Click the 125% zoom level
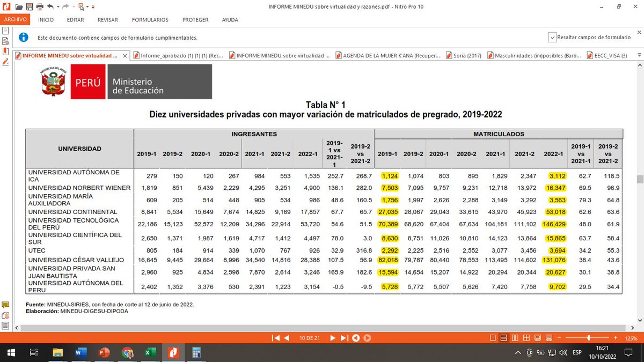The image size is (644, 362). coord(631,338)
